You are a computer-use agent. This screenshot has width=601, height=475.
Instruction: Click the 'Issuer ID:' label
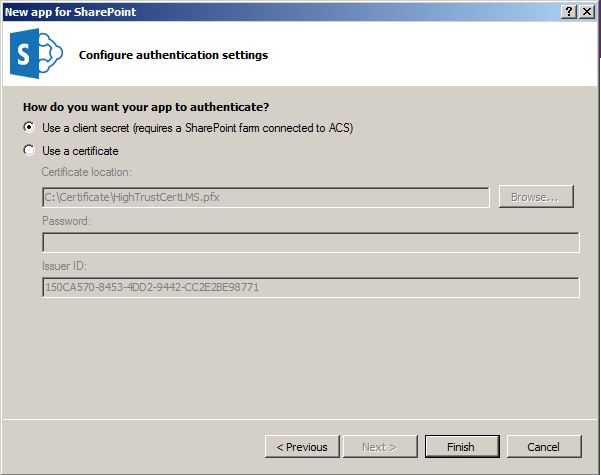coord(64,266)
